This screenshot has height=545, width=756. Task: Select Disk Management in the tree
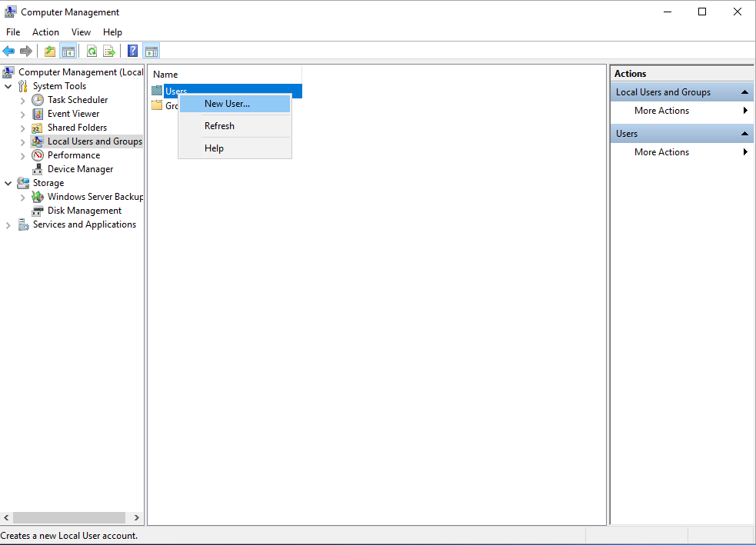coord(85,211)
